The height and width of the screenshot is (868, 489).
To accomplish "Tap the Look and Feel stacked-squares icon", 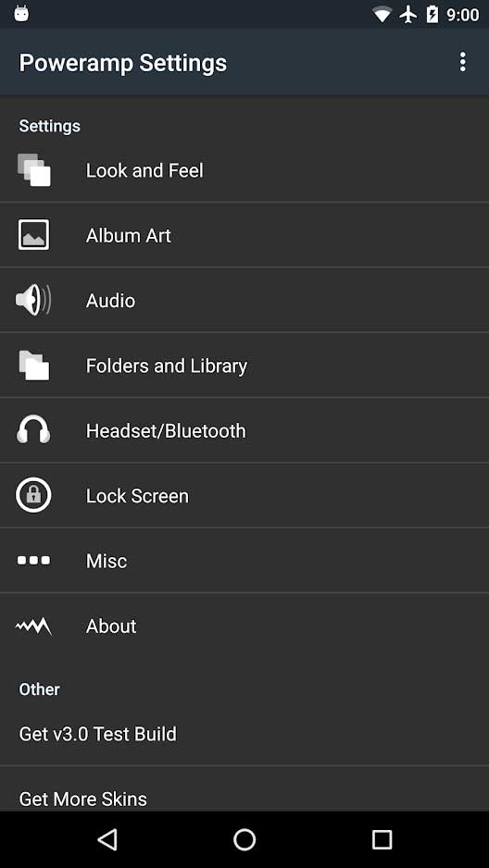I will tap(33, 170).
